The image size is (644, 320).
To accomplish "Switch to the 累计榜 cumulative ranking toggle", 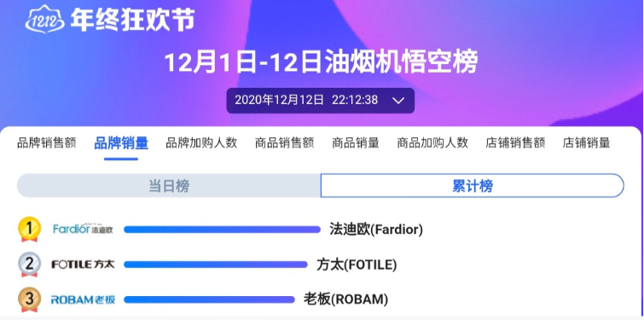I will pyautogui.click(x=473, y=186).
